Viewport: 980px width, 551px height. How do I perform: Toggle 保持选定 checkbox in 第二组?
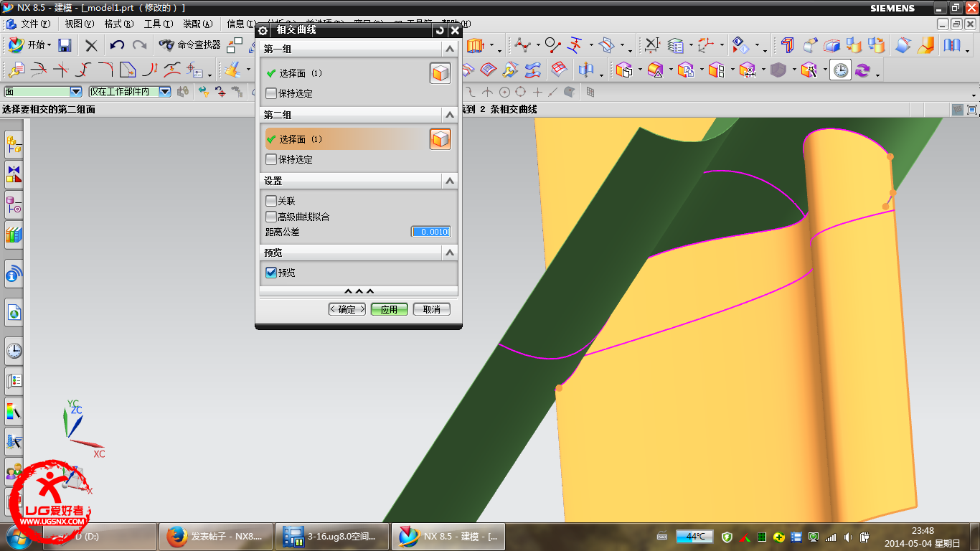point(270,159)
